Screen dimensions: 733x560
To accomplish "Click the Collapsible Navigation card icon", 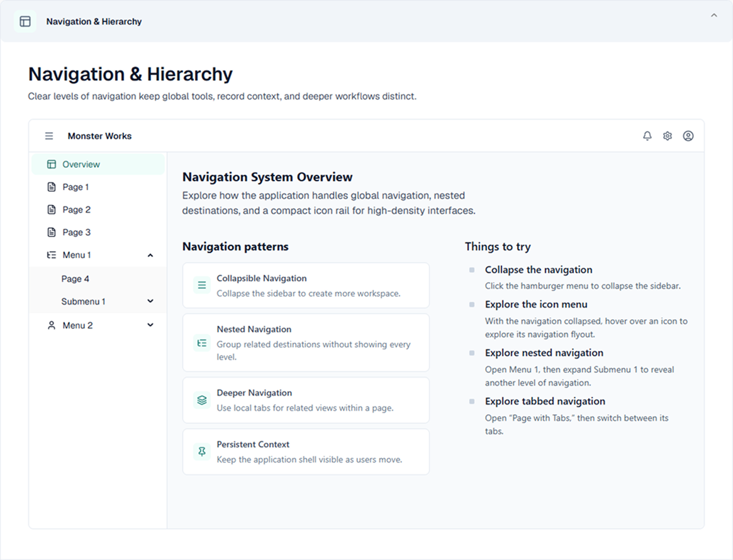I will pos(202,284).
